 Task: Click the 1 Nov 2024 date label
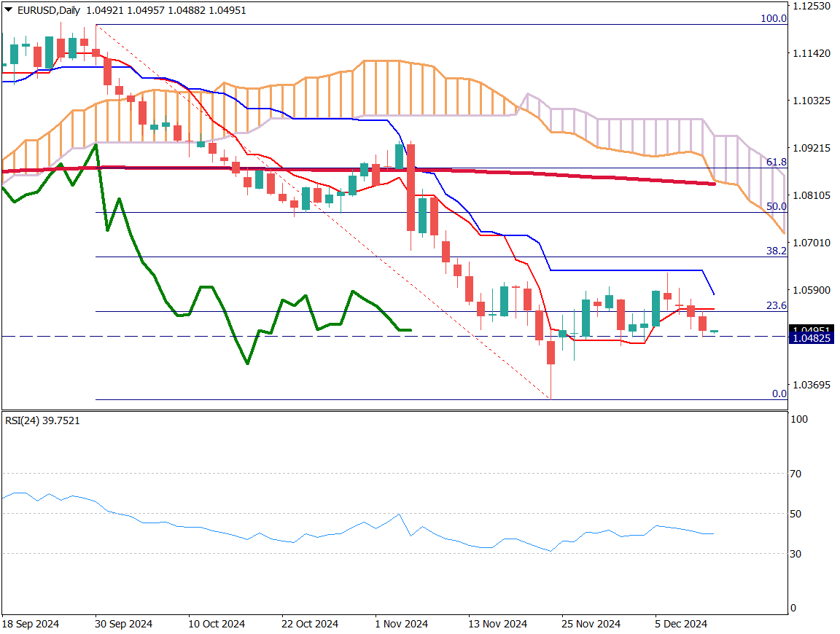(x=400, y=625)
